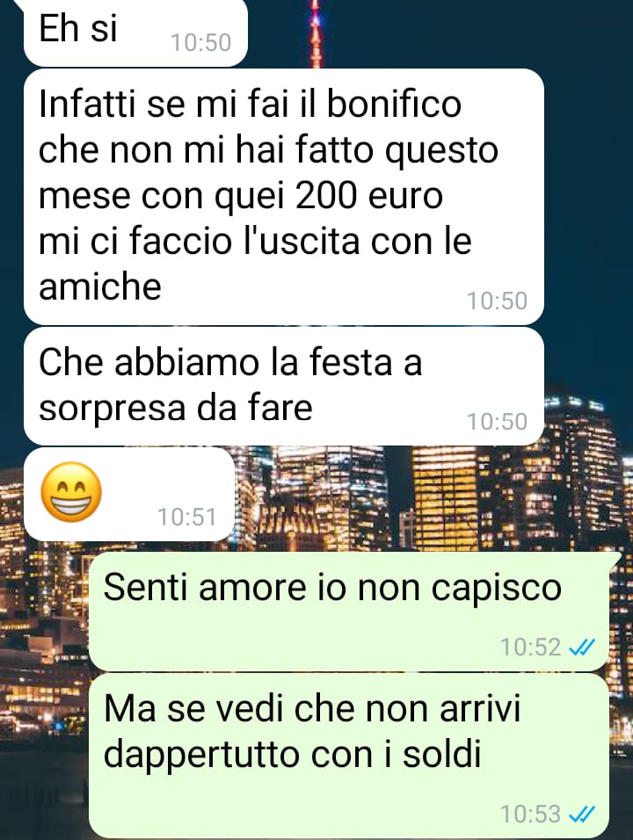633x840 pixels.
Task: Tap the word 'bonifico' in the message
Action: click(x=394, y=104)
